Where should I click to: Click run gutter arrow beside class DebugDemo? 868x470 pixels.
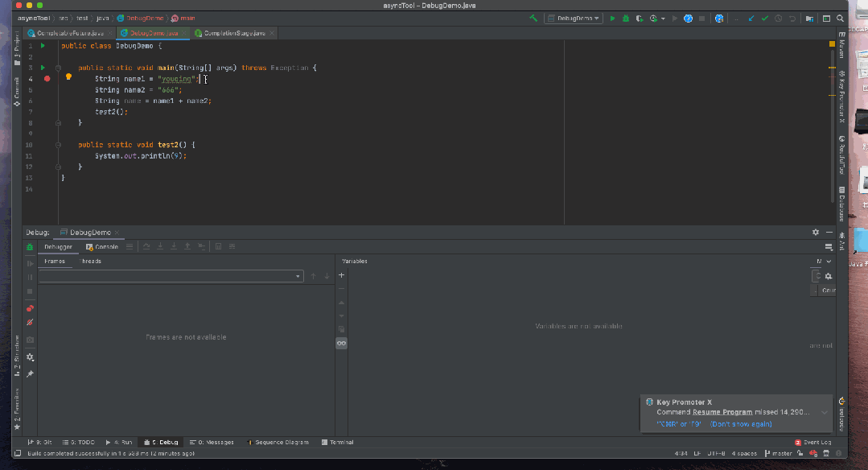(x=43, y=46)
